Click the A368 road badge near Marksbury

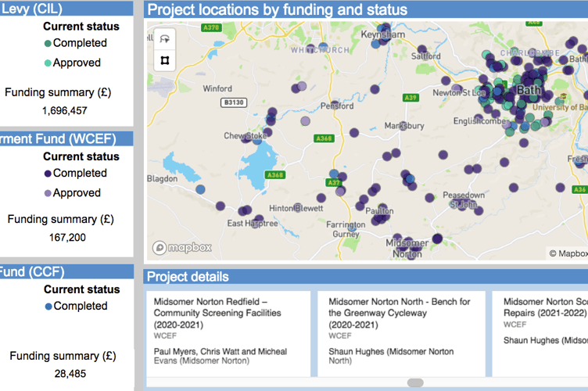coord(324,138)
